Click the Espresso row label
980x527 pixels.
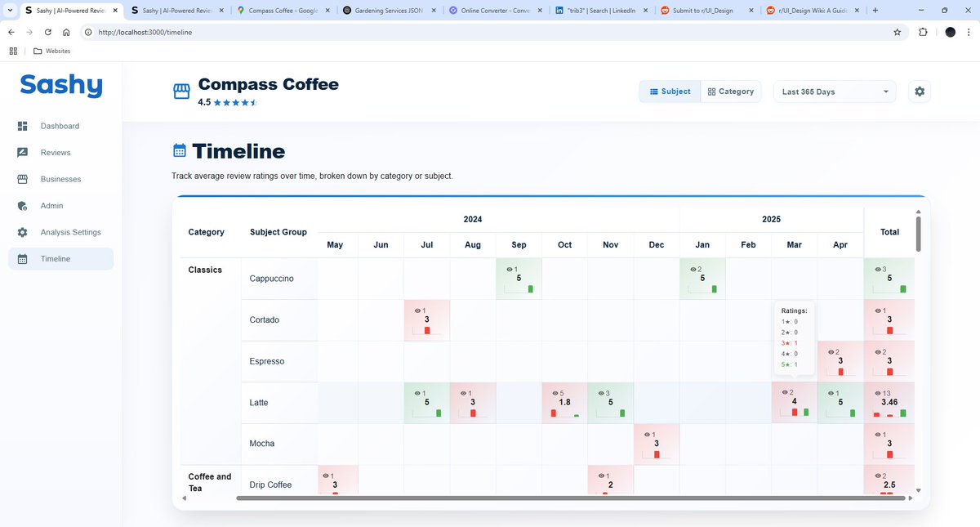coord(267,361)
